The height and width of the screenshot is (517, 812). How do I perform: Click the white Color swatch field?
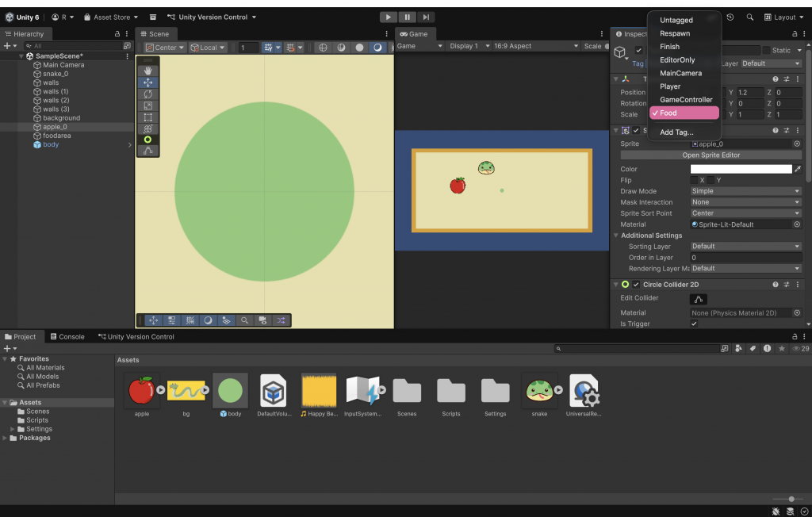click(x=741, y=169)
